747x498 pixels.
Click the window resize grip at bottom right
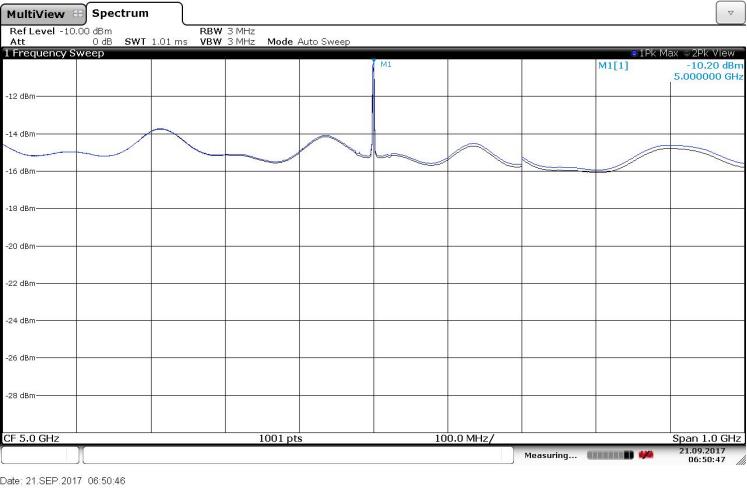741,459
